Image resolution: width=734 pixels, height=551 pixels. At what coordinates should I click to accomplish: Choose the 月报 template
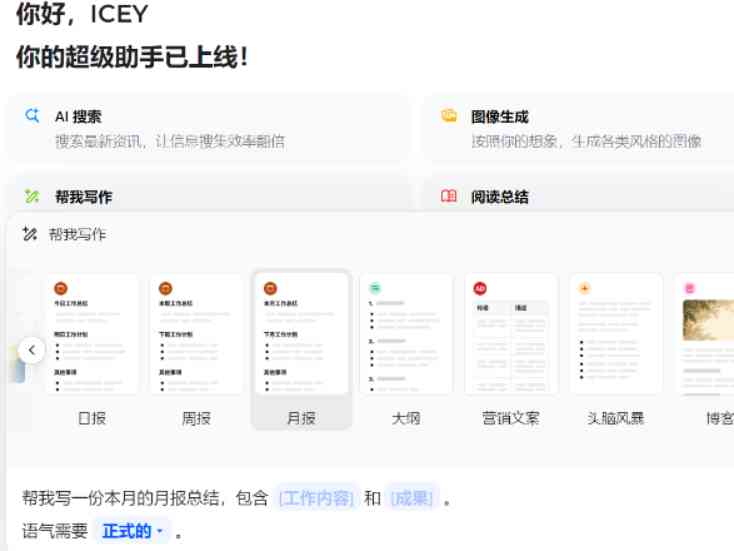301,334
